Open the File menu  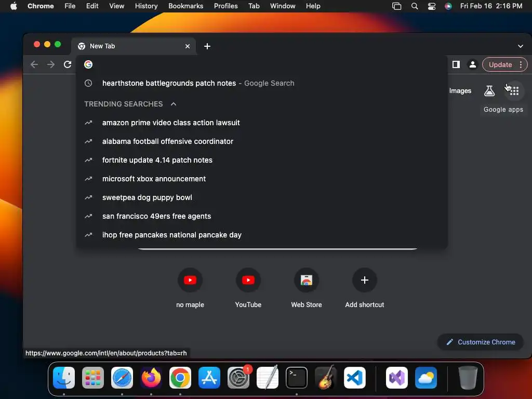(x=70, y=6)
